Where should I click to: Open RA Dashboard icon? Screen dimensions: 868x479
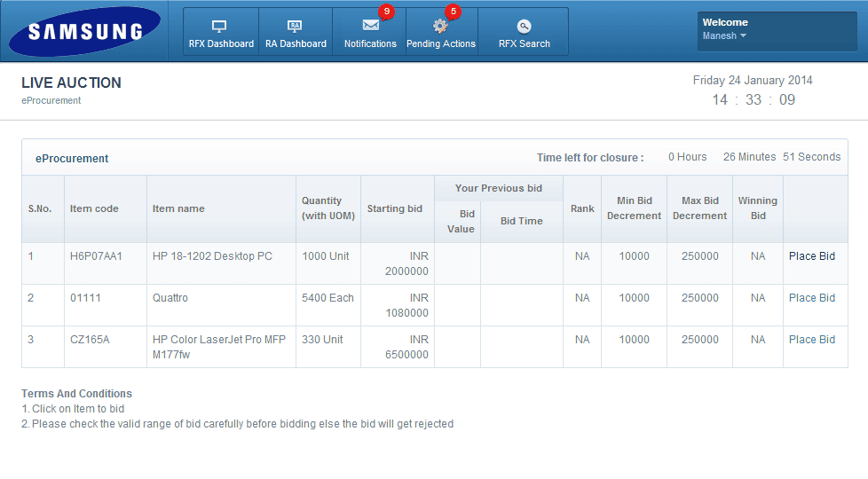pyautogui.click(x=295, y=26)
